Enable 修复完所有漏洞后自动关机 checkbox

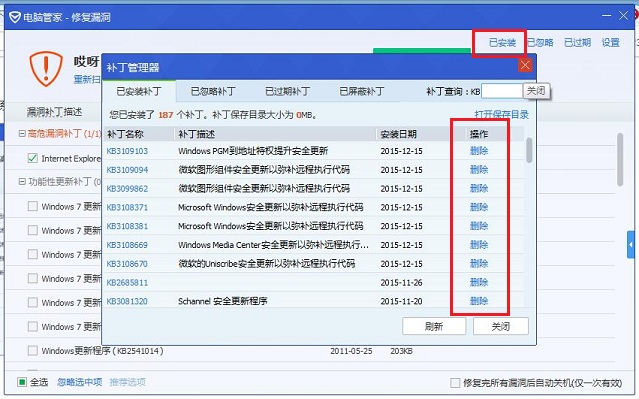pos(455,383)
